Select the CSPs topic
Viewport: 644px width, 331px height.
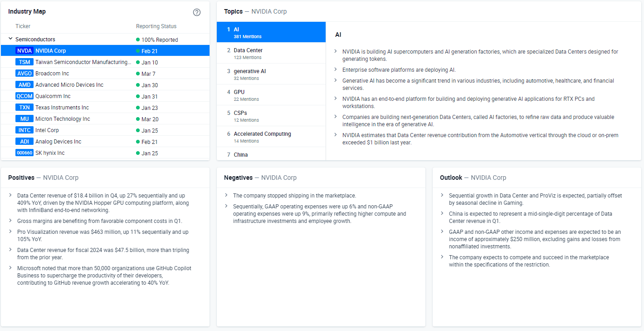271,116
